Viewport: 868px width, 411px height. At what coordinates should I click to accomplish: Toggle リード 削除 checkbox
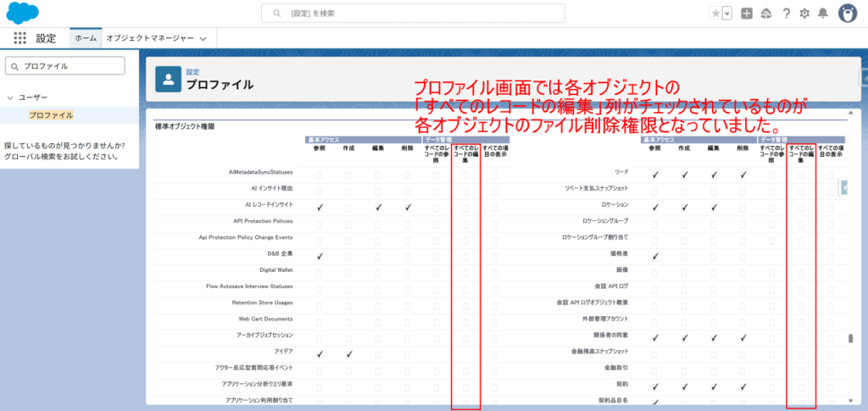coord(743,175)
